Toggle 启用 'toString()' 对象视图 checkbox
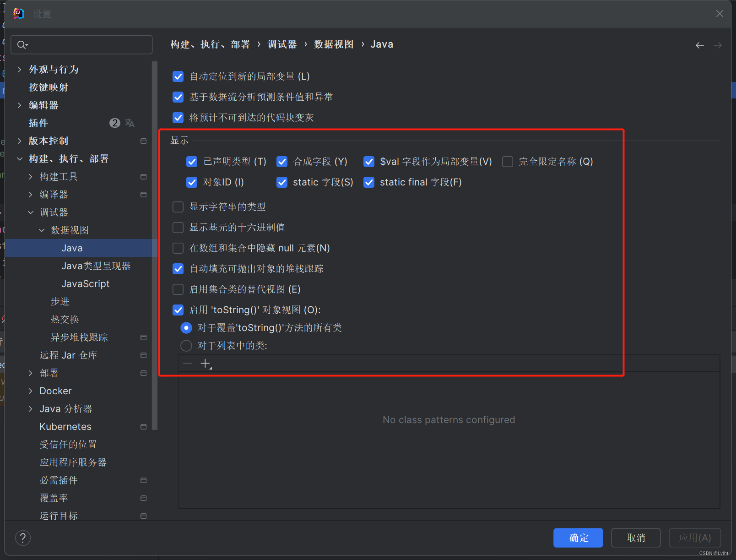This screenshot has width=736, height=560. click(x=178, y=310)
